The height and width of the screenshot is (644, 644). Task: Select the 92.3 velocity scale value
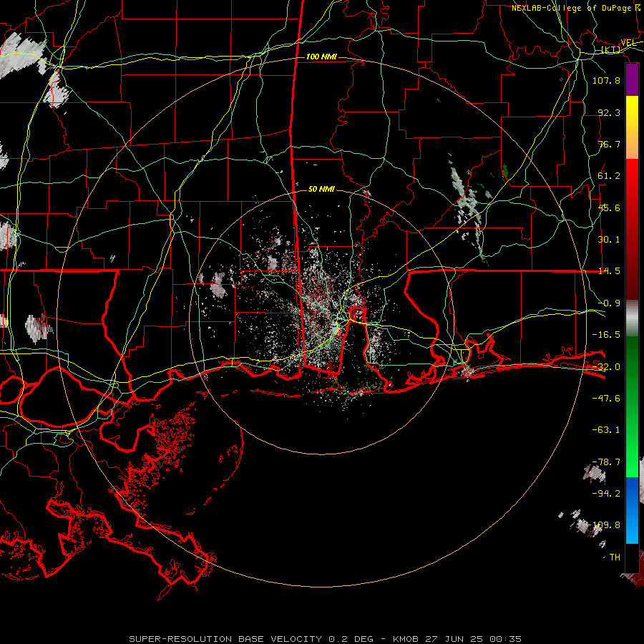click(609, 112)
